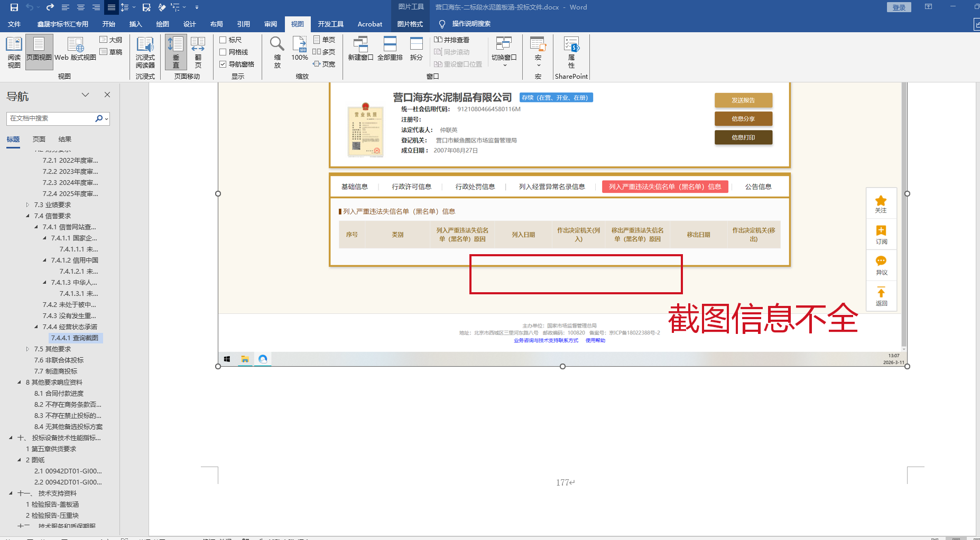Open the navigation pane options arrow

[x=85, y=95]
